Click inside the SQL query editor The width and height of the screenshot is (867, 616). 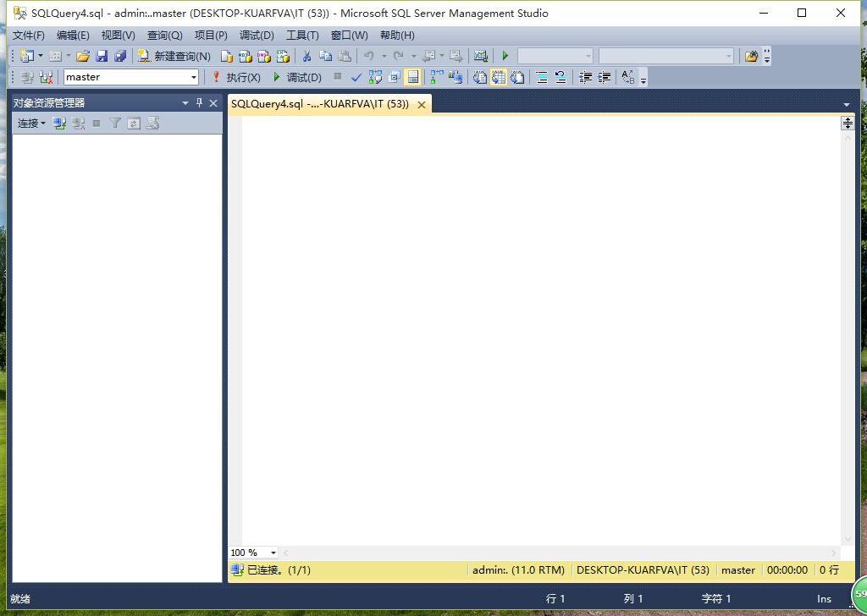coord(541,330)
